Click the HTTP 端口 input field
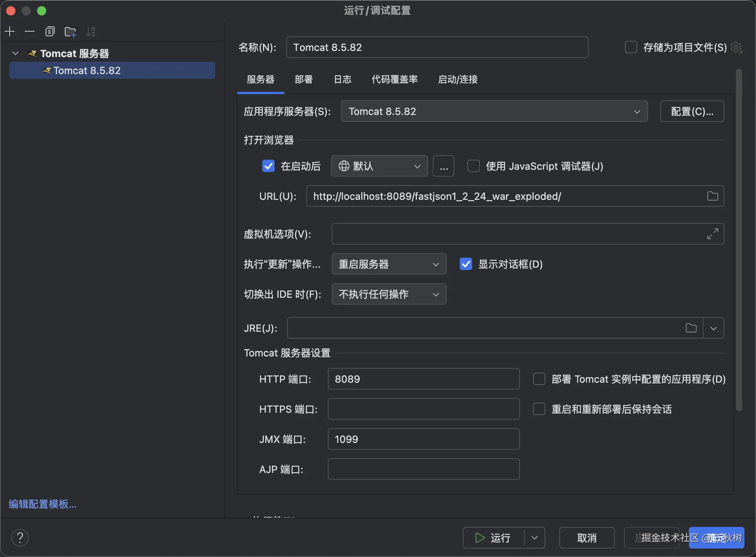 pyautogui.click(x=424, y=379)
